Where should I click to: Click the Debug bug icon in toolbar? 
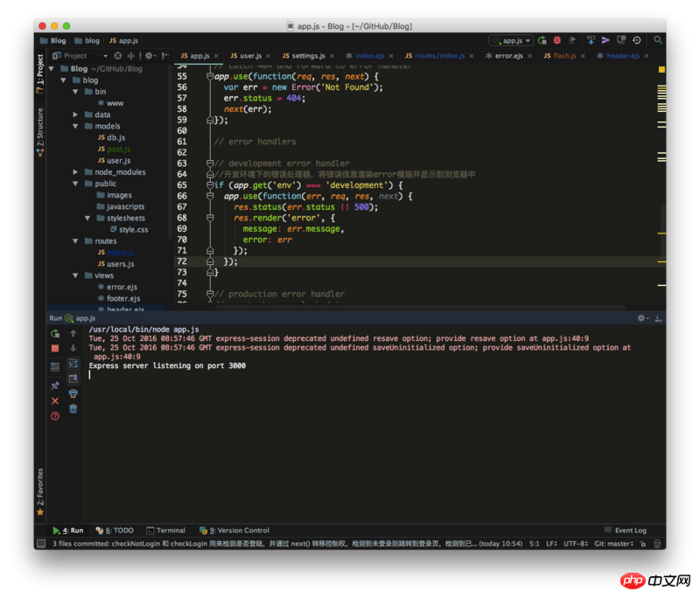point(557,40)
